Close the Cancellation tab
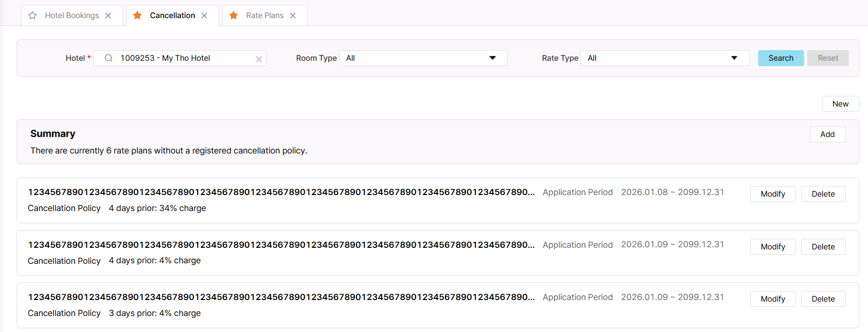This screenshot has height=332, width=868. (205, 15)
